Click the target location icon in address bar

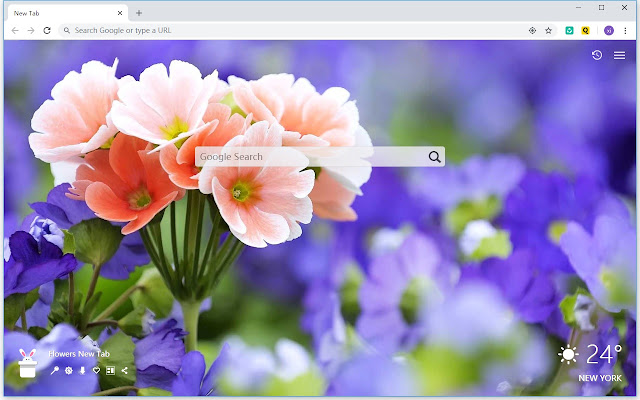[x=532, y=31]
